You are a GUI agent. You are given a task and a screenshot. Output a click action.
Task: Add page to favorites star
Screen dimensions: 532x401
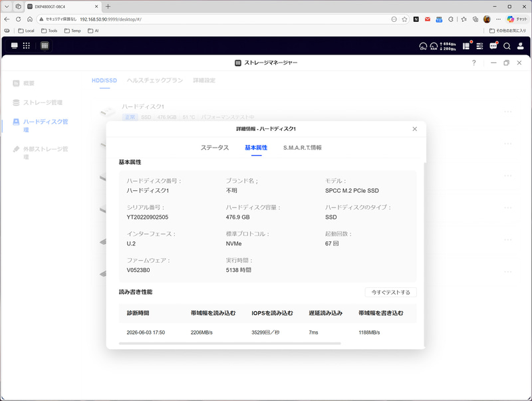[x=404, y=19]
